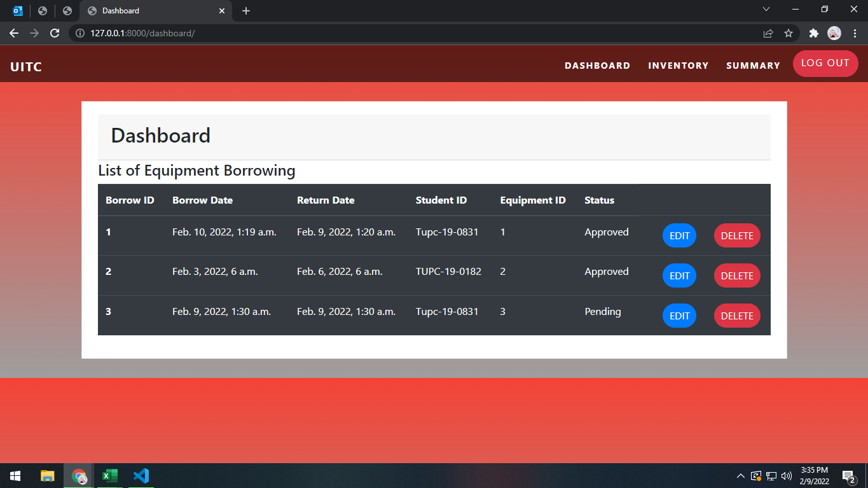Show hidden system tray icons
Screen dimensions: 868x488
[740, 475]
